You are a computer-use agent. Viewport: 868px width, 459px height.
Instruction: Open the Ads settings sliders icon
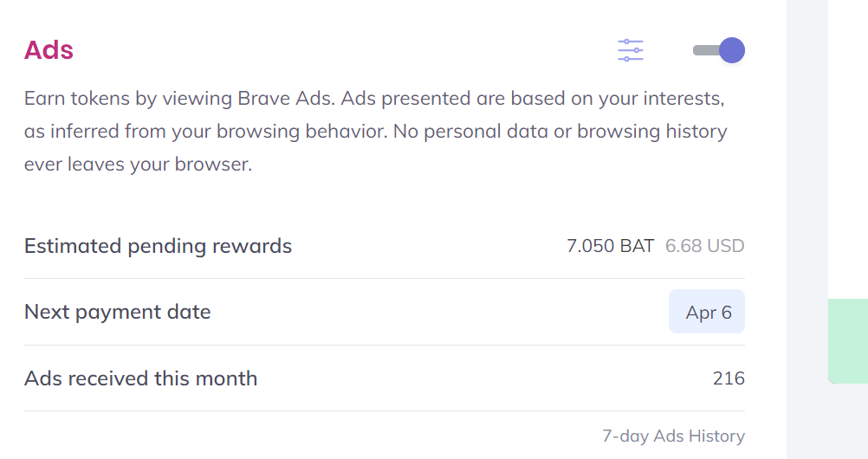click(631, 50)
